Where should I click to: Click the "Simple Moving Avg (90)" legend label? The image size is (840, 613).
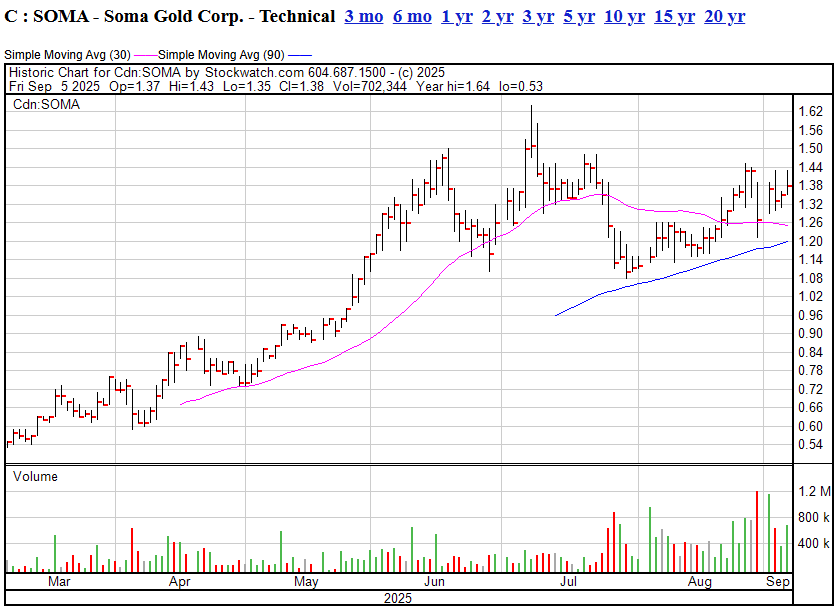click(x=221, y=55)
